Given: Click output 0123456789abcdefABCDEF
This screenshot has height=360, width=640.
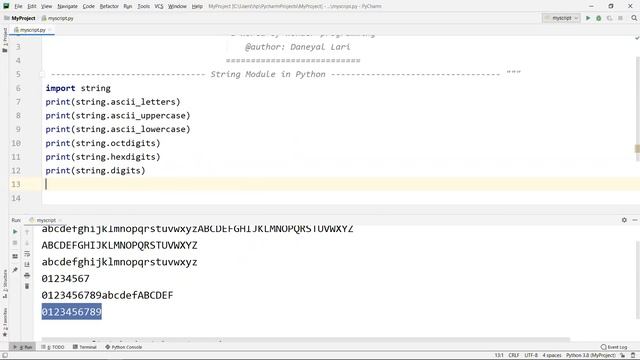Looking at the screenshot, I should [x=107, y=295].
